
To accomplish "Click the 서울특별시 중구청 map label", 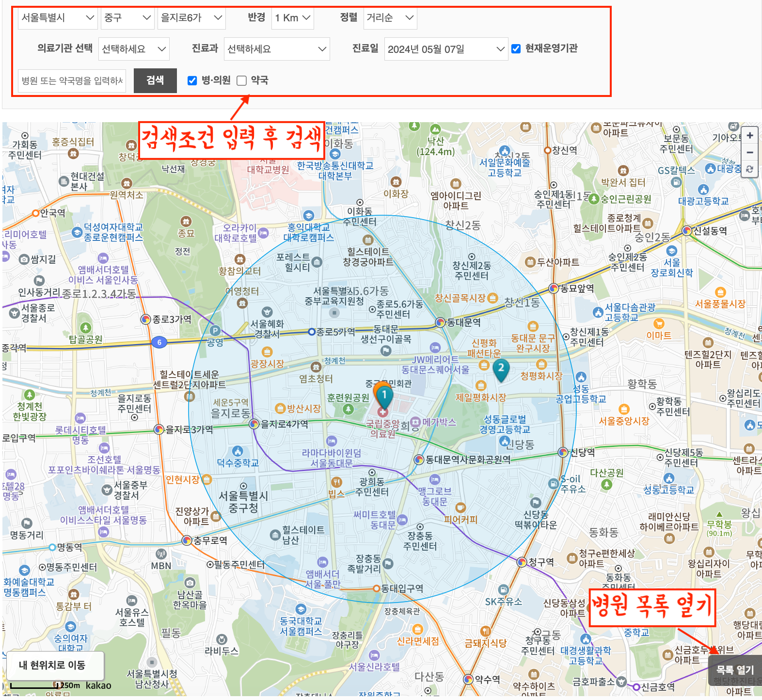I will (243, 502).
